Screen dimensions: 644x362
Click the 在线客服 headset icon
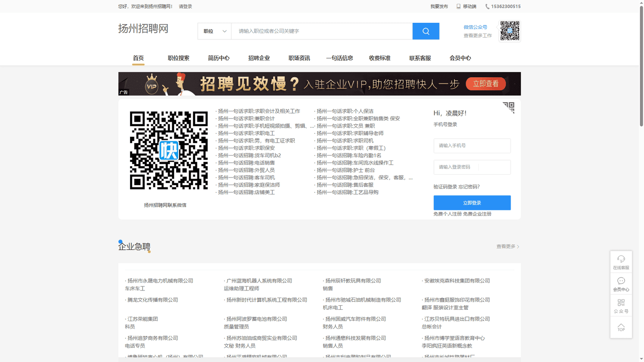[x=621, y=259]
